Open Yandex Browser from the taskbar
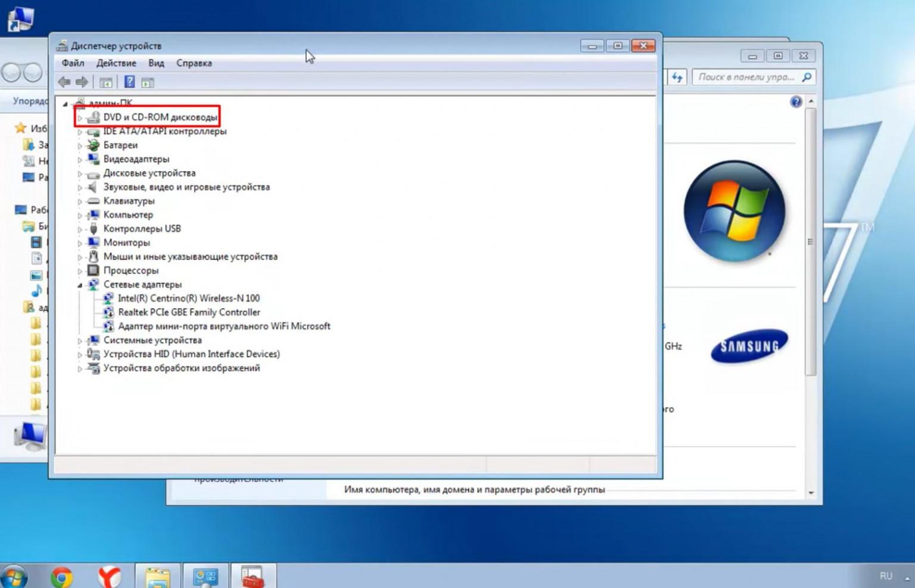The width and height of the screenshot is (915, 588). click(x=109, y=577)
